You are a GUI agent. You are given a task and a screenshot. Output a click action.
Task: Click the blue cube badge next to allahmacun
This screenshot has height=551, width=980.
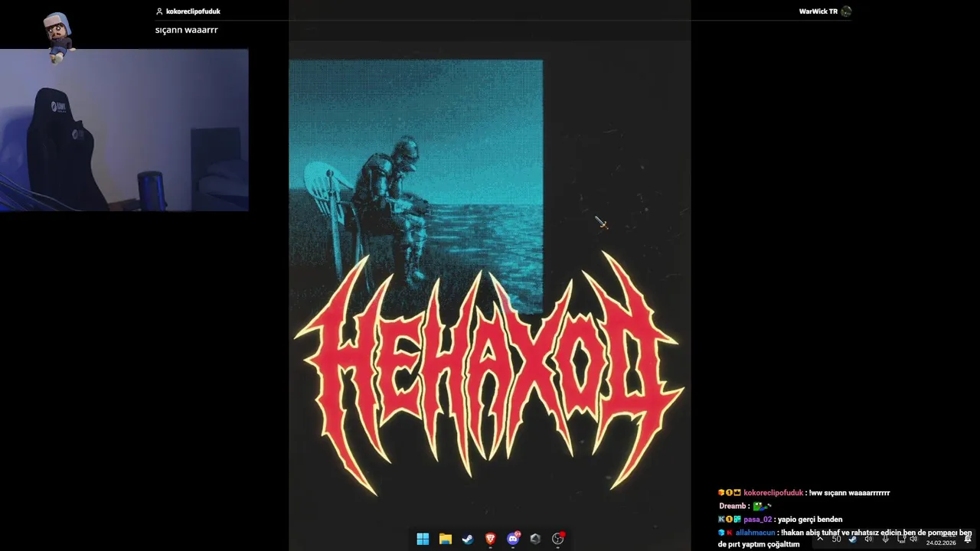[x=721, y=533]
